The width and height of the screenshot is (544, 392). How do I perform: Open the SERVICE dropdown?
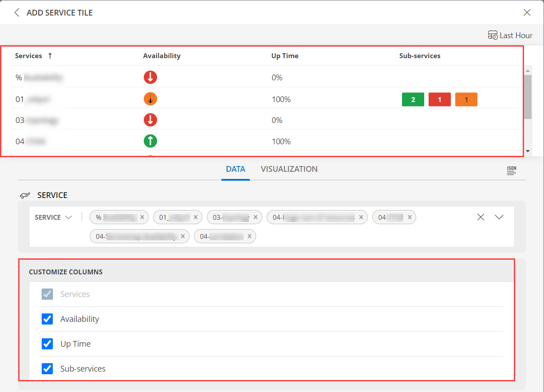click(x=53, y=217)
